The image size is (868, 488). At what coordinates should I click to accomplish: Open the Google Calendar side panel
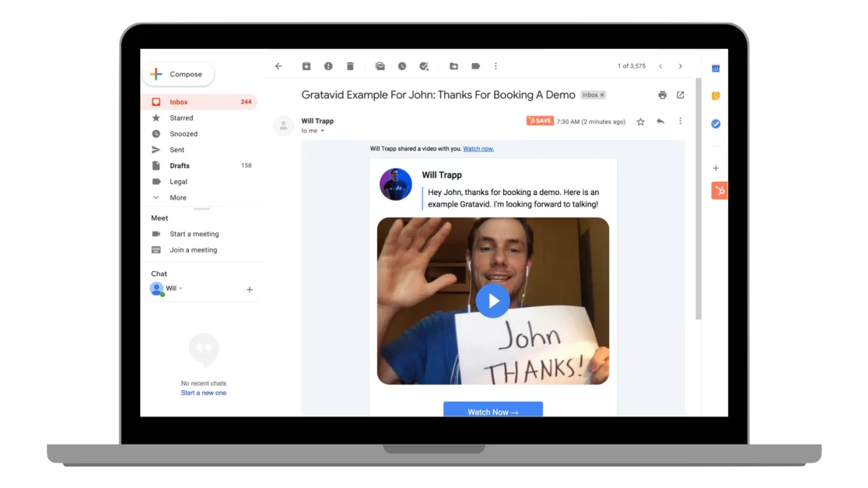click(x=716, y=68)
